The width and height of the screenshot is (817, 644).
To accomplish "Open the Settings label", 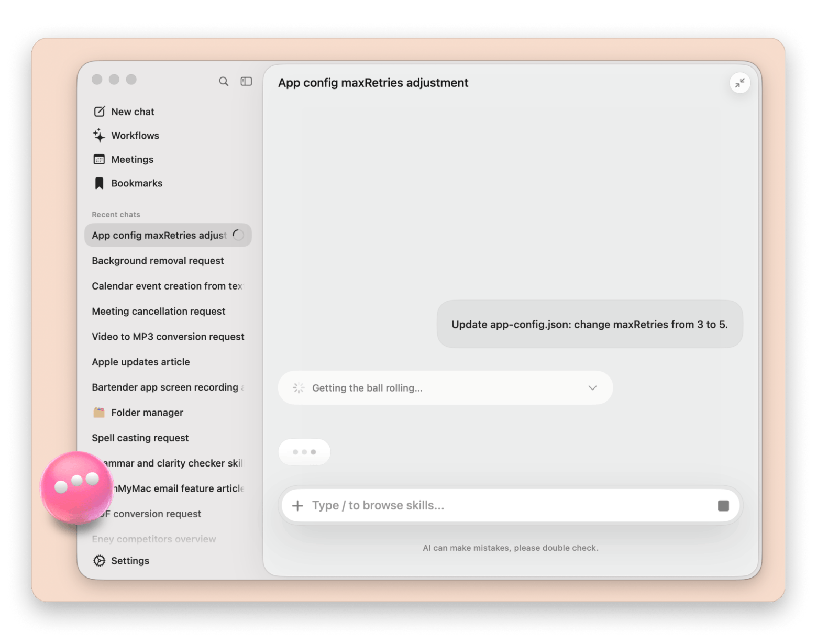I will pos(130,561).
